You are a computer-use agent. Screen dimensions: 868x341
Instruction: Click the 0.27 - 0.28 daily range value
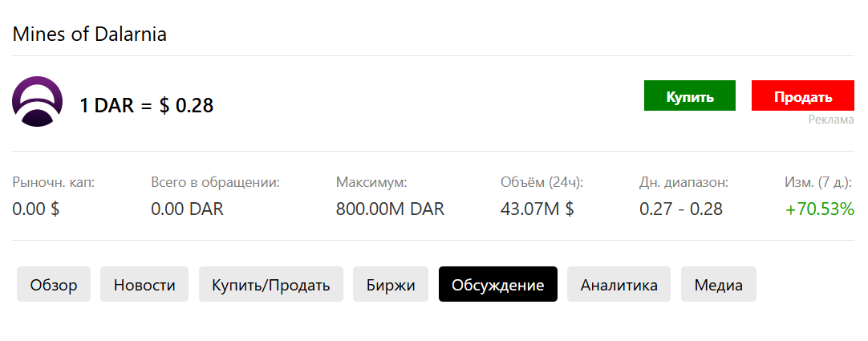681,209
